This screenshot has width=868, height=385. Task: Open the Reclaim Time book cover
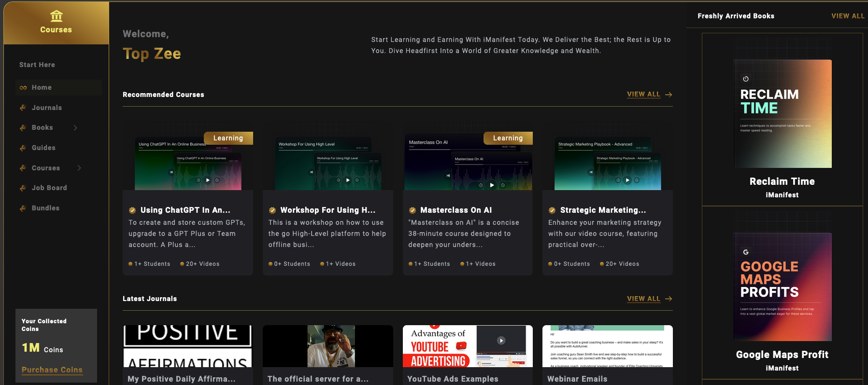coord(782,114)
